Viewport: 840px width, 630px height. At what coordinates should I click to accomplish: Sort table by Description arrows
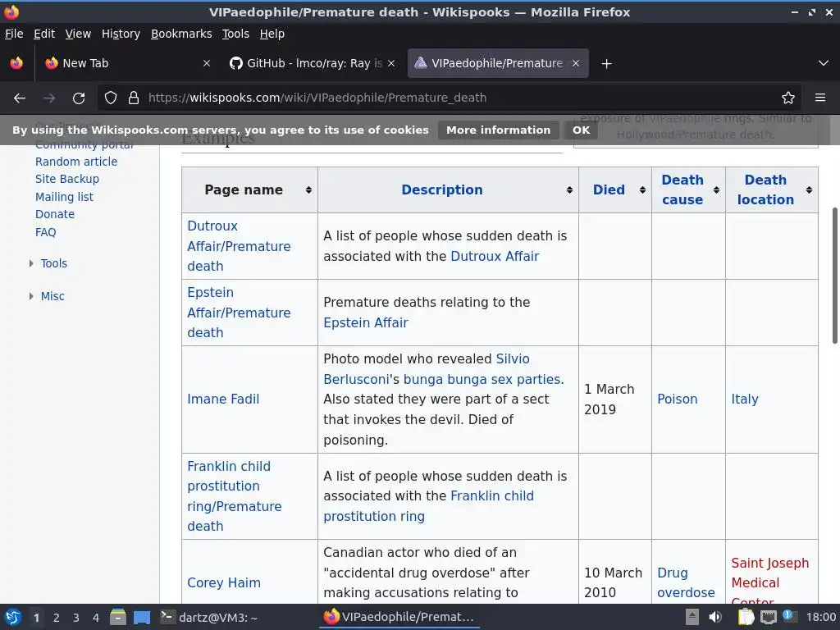[569, 190]
